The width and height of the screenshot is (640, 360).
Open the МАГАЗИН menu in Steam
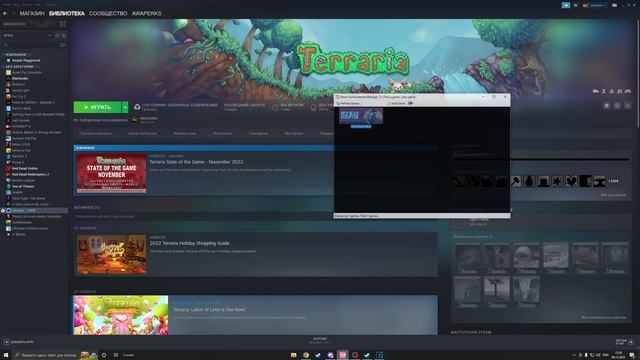32,13
